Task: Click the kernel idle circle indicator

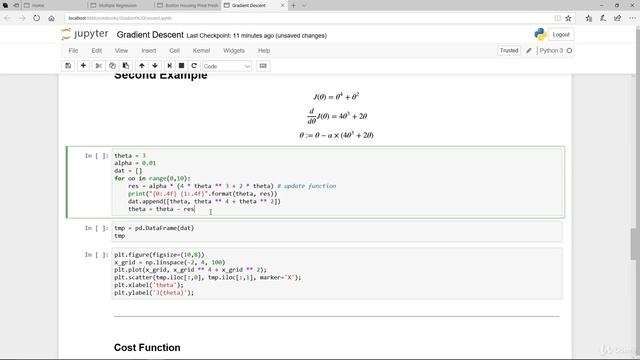Action: 569,51
